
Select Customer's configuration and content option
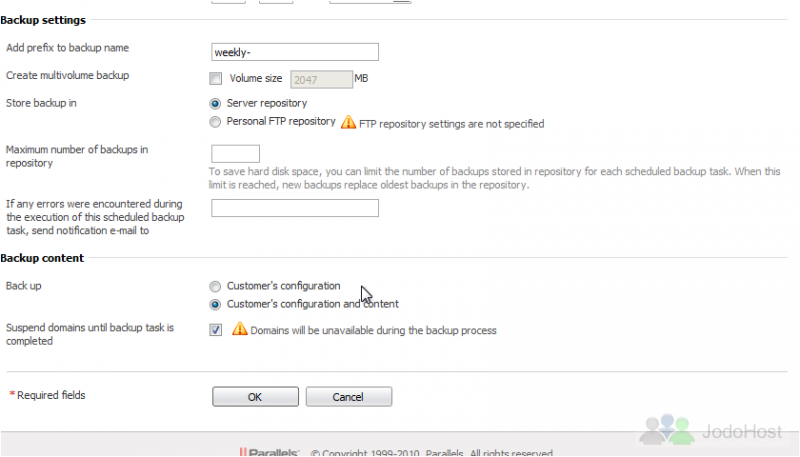point(215,304)
